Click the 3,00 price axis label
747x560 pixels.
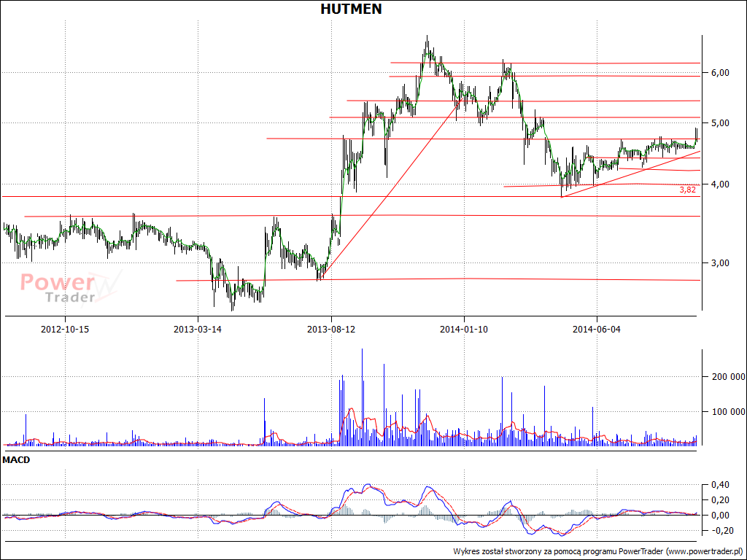(x=720, y=262)
